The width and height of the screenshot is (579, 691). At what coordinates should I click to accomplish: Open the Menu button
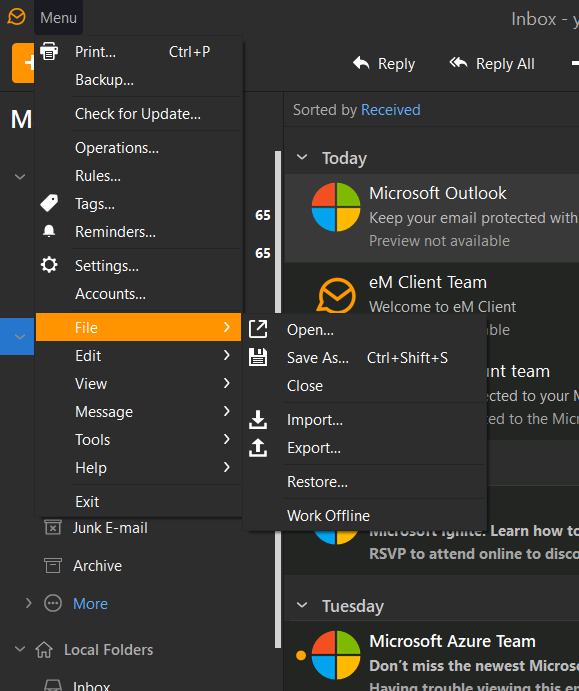click(x=59, y=18)
